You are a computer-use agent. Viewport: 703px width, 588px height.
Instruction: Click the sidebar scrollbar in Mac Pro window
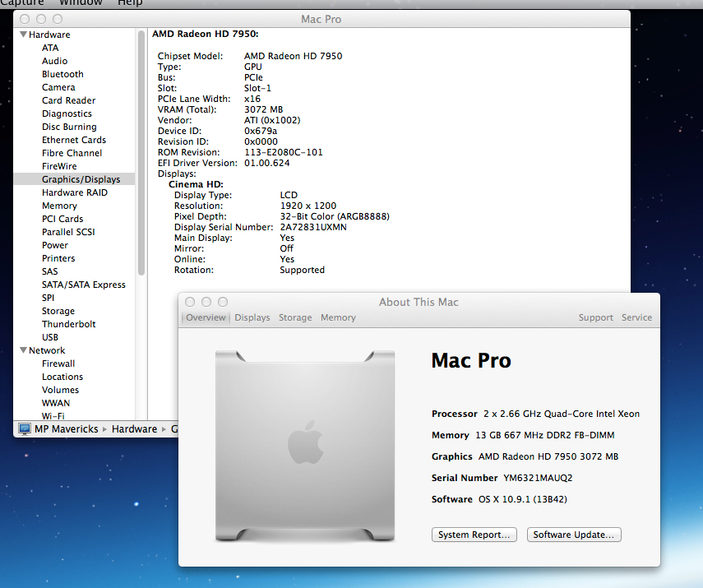click(141, 152)
